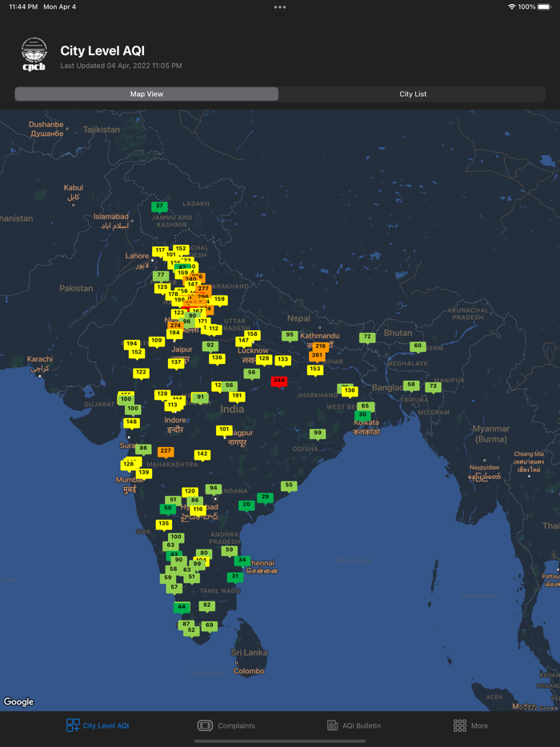Tap the green 94 marker in Telangana

(214, 489)
